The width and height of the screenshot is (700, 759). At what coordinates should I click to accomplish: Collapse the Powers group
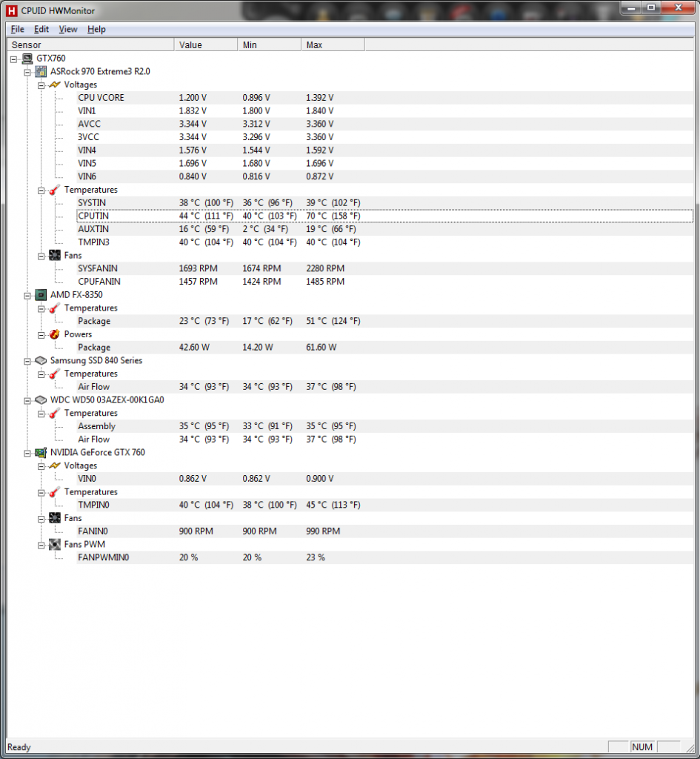(x=41, y=335)
